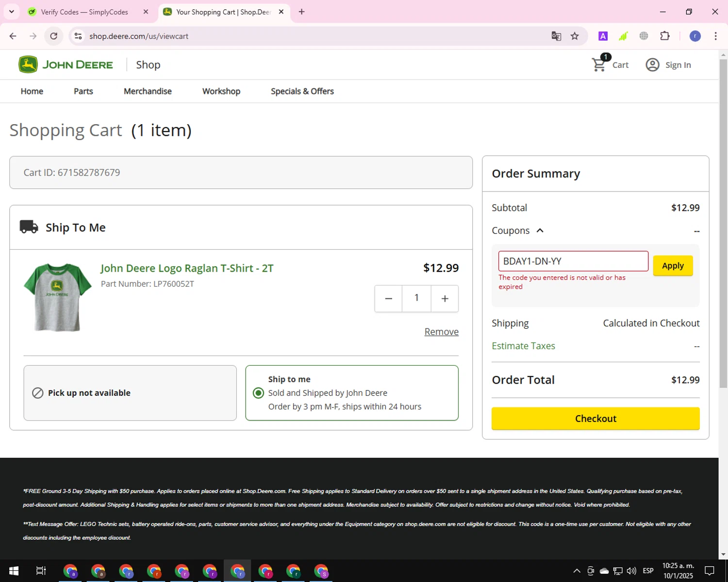The width and height of the screenshot is (728, 582).
Task: Close the Your Shopping Cart tab
Action: point(281,12)
